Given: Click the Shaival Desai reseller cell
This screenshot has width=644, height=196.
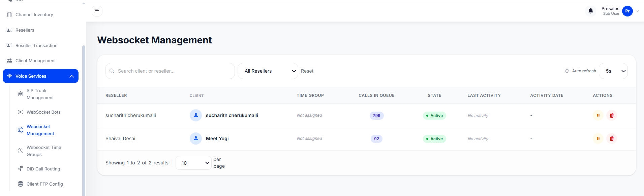Looking at the screenshot, I should tap(120, 139).
